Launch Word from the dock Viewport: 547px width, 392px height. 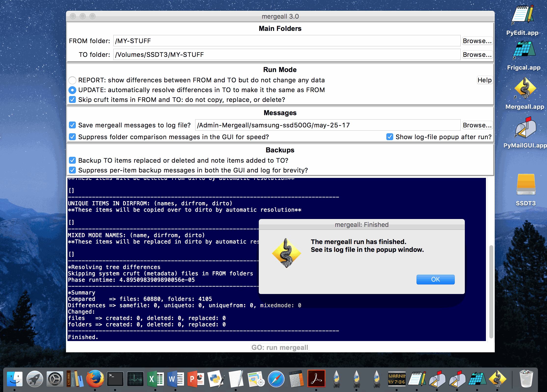[175, 379]
